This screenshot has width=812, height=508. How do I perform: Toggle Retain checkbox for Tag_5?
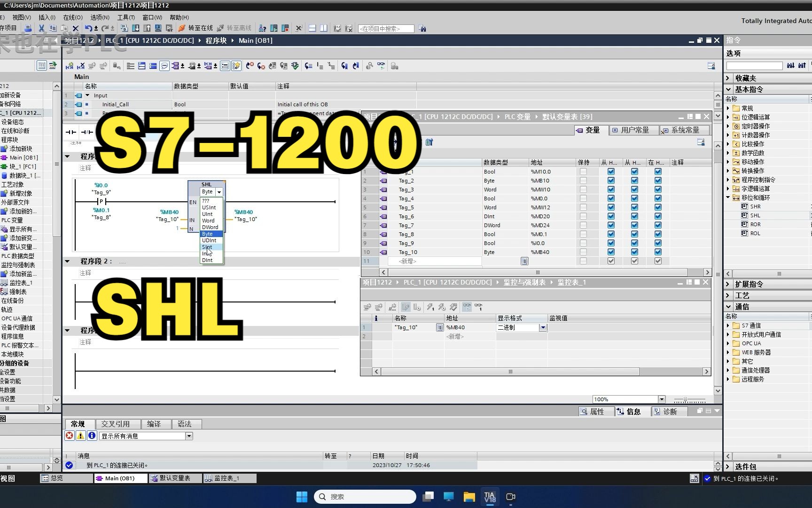pyautogui.click(x=583, y=207)
